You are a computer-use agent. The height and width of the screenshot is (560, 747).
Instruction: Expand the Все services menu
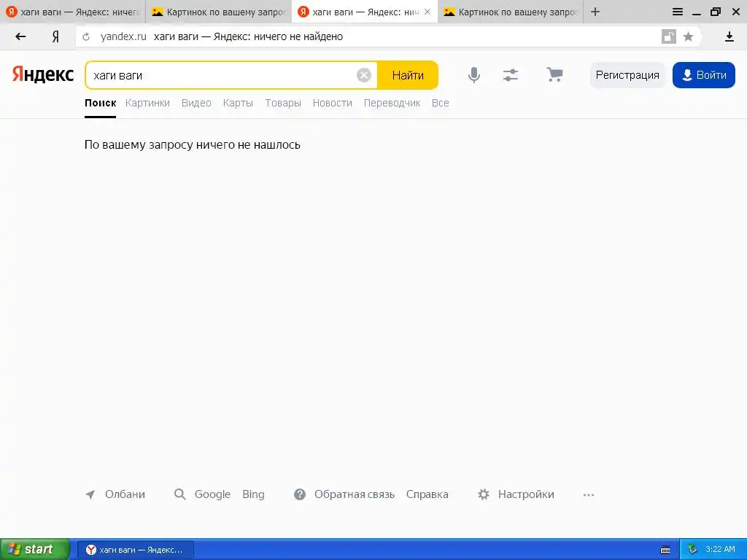[x=440, y=103]
